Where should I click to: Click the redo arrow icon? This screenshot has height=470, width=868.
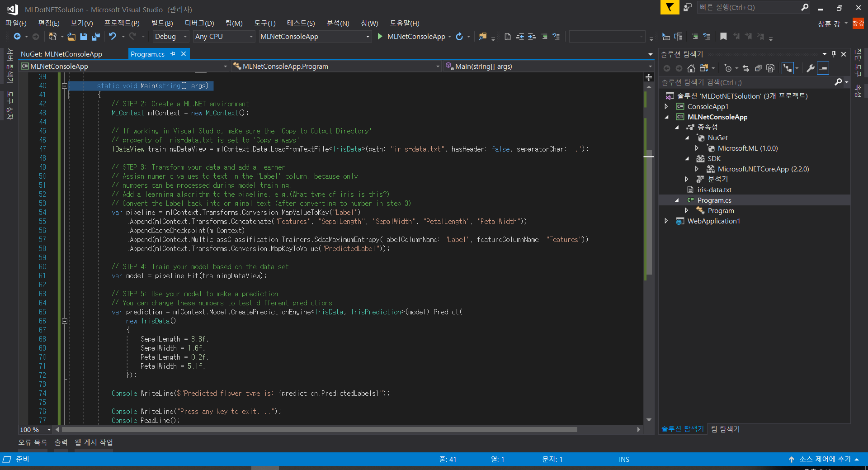click(x=132, y=37)
